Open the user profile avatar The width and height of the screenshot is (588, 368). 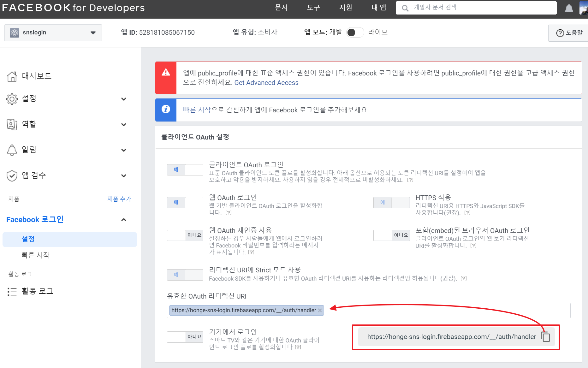click(584, 8)
